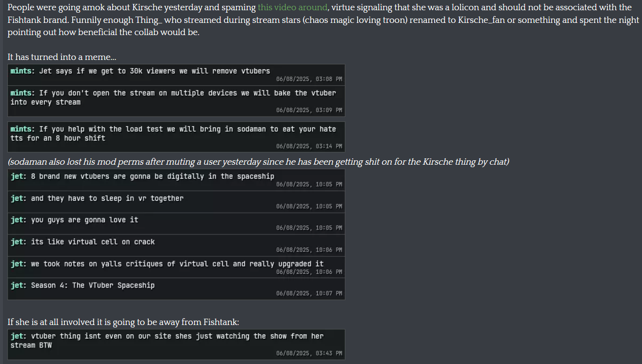Image resolution: width=642 pixels, height=364 pixels.
Task: Click jet message "Season 4: The VTuber Spaceship"
Action: [176, 288]
